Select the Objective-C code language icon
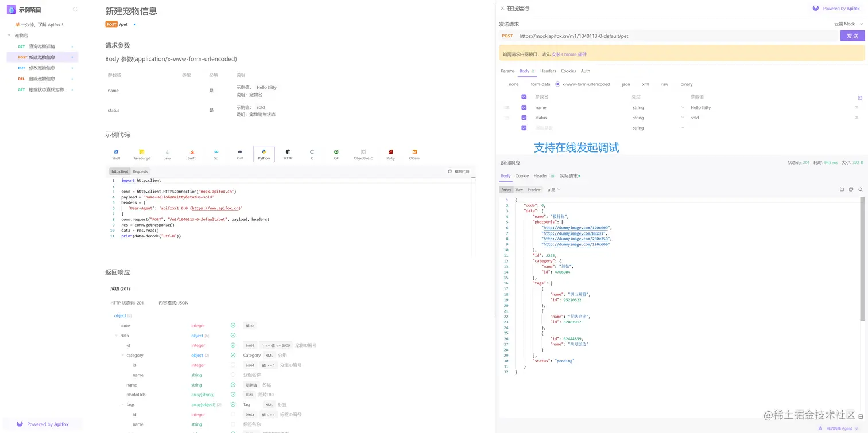868x433 pixels. pos(363,152)
